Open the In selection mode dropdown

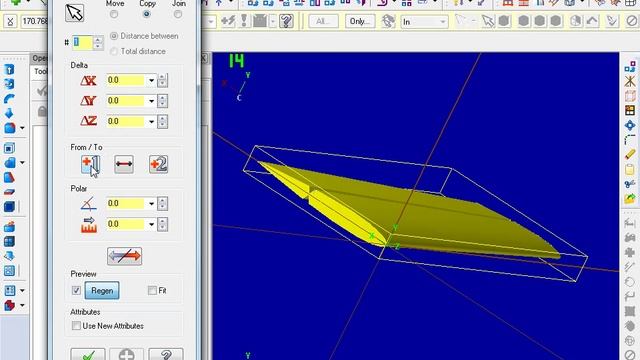click(443, 21)
